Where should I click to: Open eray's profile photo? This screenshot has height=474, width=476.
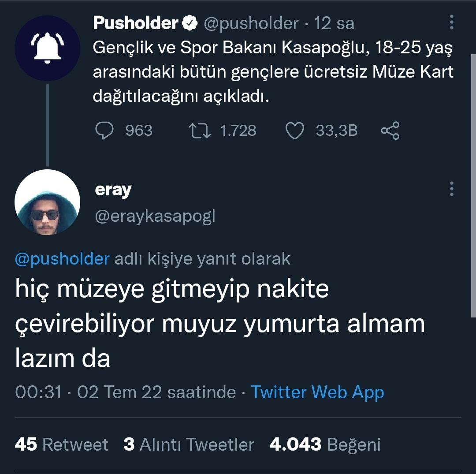[47, 202]
